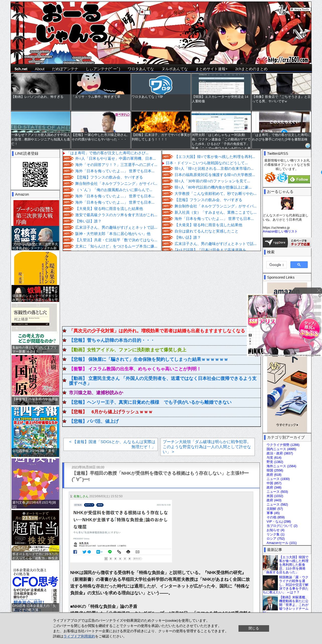This screenshot has width=322, height=644.
Task: Open the blue Twitter bird icon in sidebar
Action: pyautogui.click(x=282, y=178)
